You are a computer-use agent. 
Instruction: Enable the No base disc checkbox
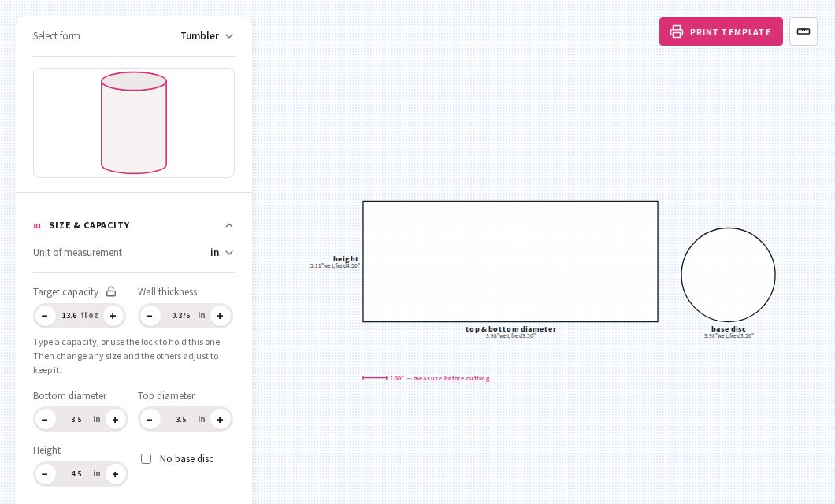[x=146, y=459]
